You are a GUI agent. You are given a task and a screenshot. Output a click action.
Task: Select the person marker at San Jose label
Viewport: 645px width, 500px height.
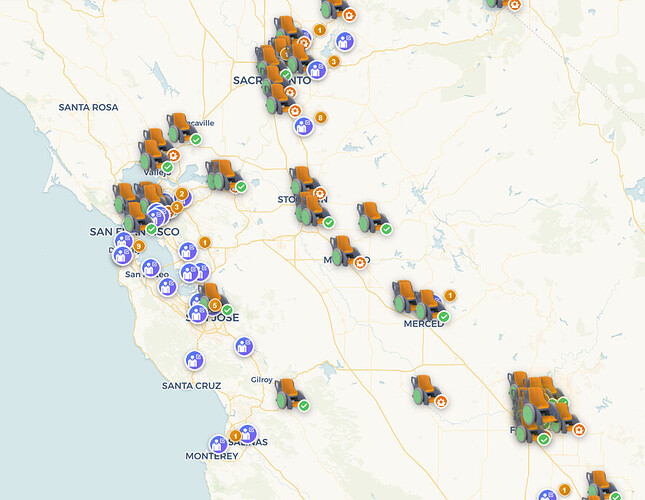(x=198, y=314)
